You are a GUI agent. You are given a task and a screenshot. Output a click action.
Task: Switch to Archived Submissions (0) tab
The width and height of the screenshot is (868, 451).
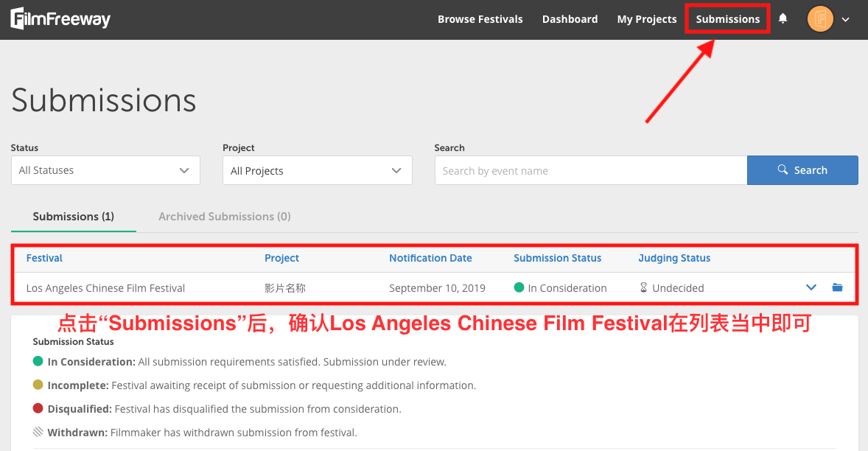224,217
